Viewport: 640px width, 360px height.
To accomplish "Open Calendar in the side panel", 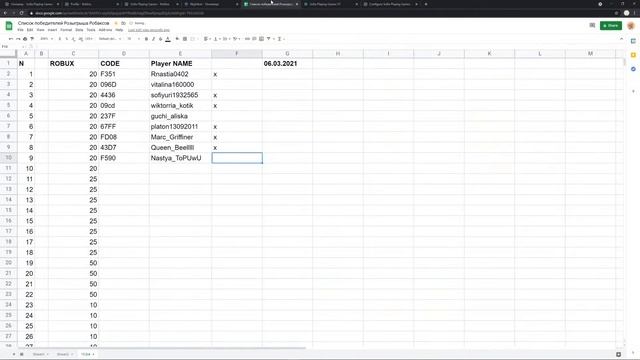I will 633,41.
